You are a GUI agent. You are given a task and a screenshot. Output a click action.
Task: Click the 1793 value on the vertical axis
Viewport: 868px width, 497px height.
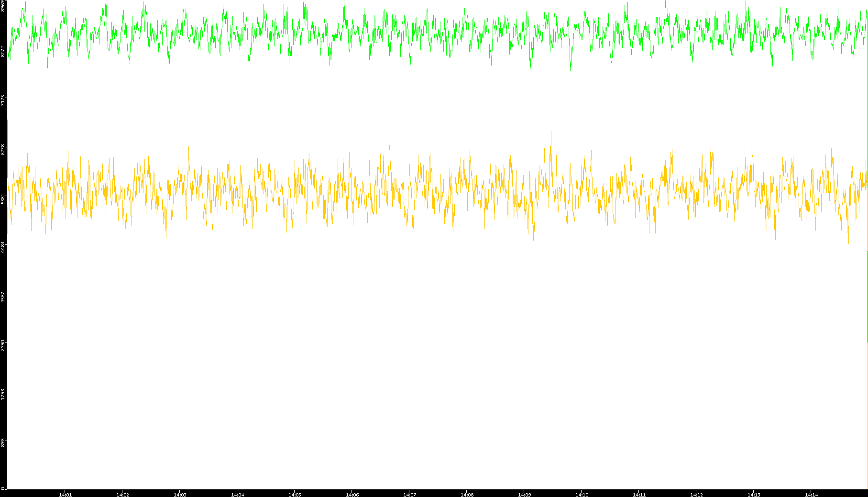point(3,395)
